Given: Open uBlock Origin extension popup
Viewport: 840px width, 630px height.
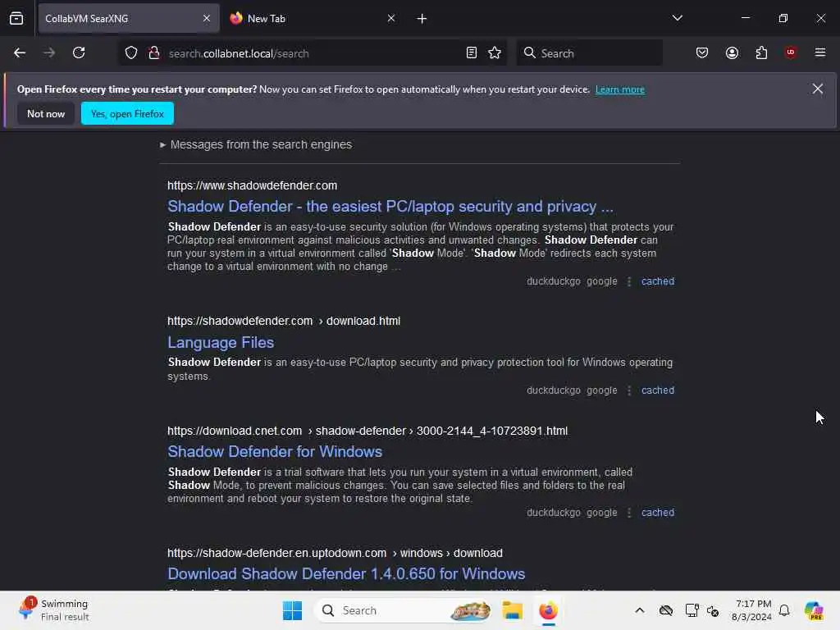Looking at the screenshot, I should [x=791, y=52].
